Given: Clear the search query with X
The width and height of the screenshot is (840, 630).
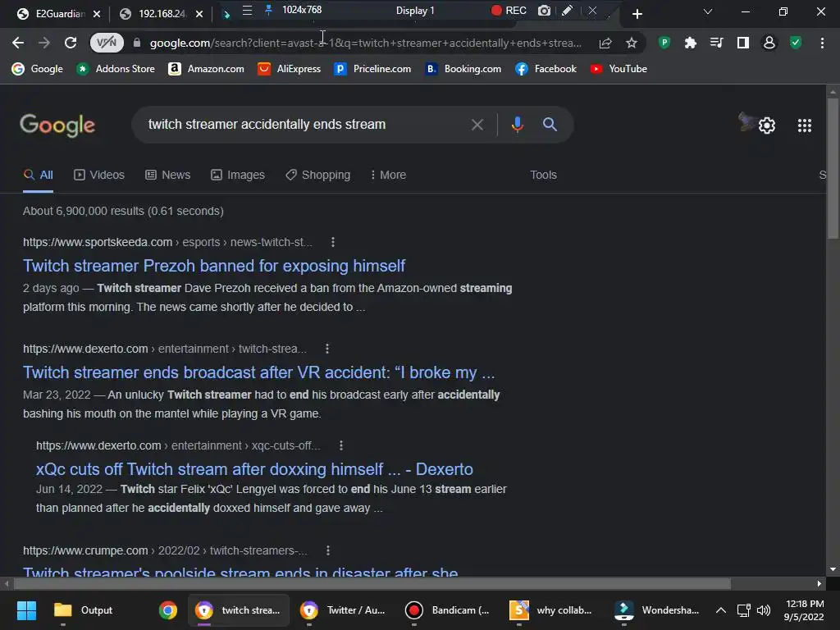Looking at the screenshot, I should point(477,125).
